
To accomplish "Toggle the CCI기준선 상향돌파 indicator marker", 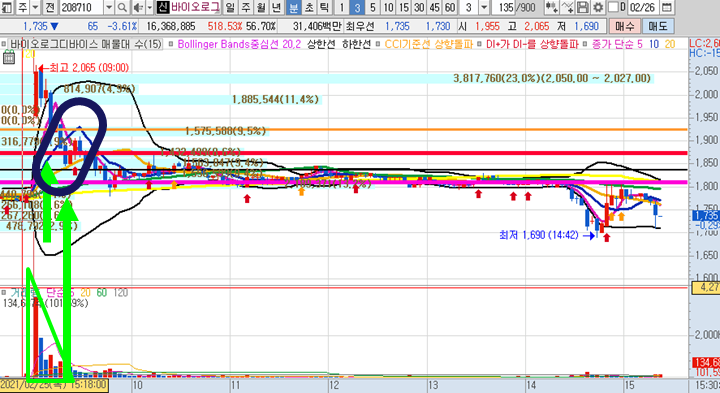I will (x=378, y=44).
